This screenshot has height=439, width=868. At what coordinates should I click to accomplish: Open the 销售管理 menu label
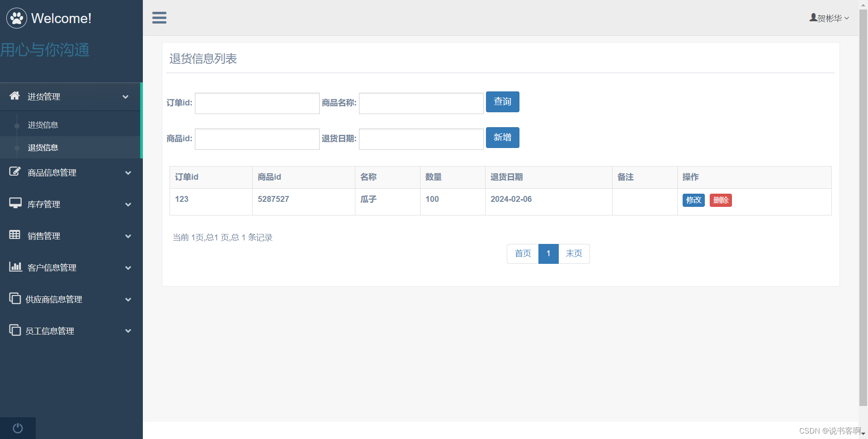(x=44, y=236)
